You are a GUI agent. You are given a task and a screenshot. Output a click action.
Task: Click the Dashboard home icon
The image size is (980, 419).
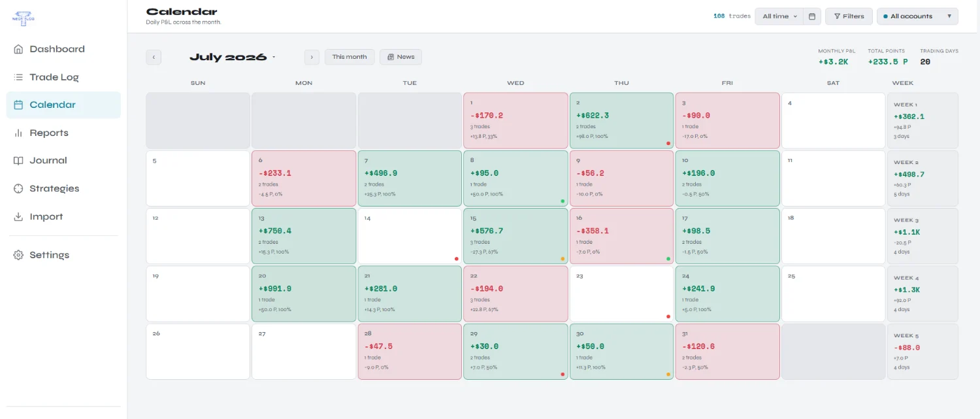tap(18, 49)
